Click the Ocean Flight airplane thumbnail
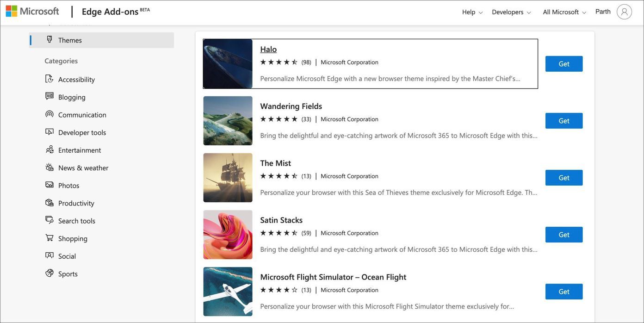This screenshot has width=644, height=323. tap(228, 292)
